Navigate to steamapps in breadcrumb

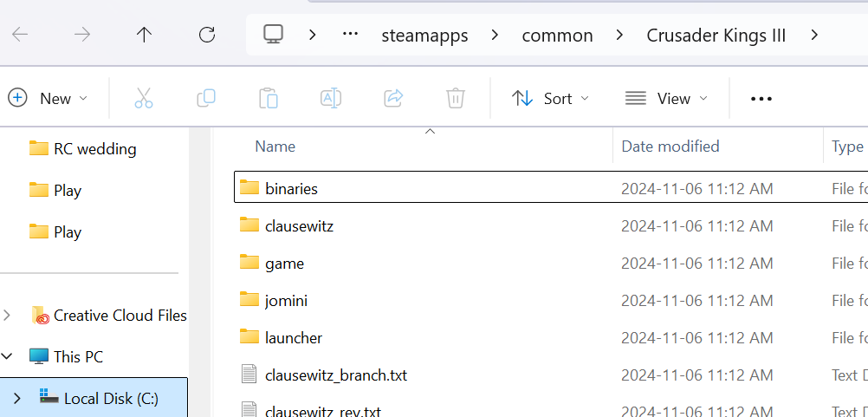point(424,36)
